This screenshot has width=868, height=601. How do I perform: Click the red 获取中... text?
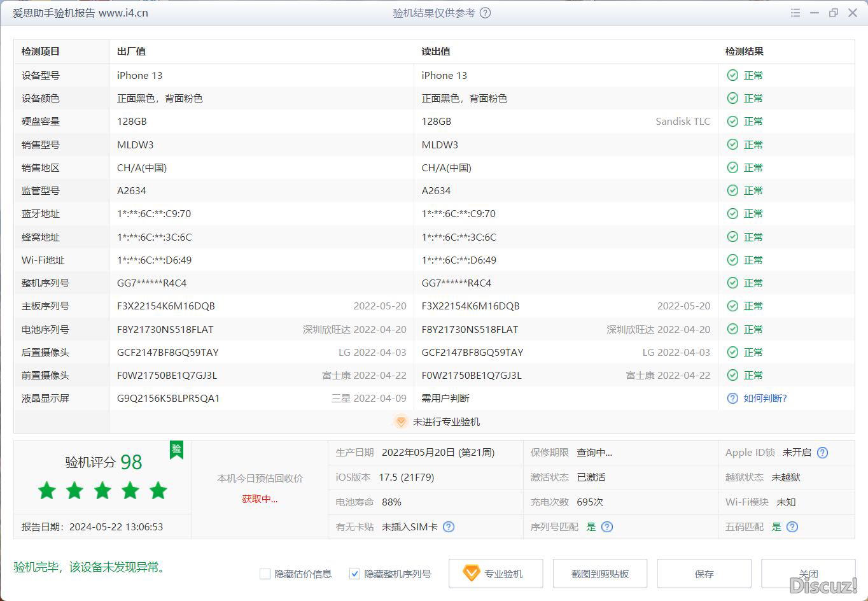click(260, 498)
